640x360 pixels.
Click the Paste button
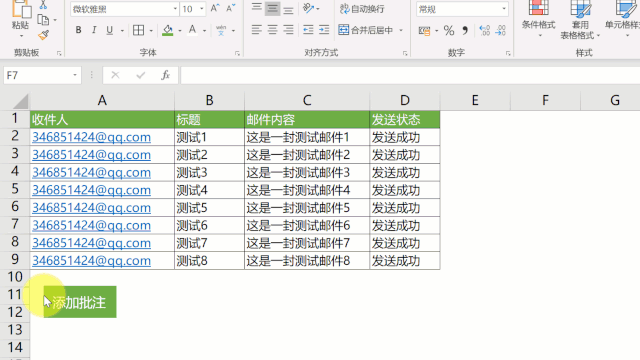[x=20, y=16]
